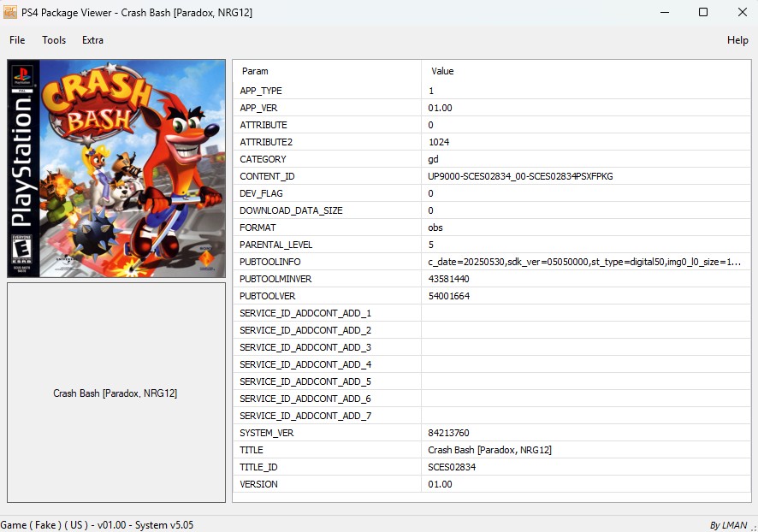Select SERVICE_ID_ADDCONT_ADD_7 row
Image resolution: width=758 pixels, height=532 pixels.
point(492,416)
